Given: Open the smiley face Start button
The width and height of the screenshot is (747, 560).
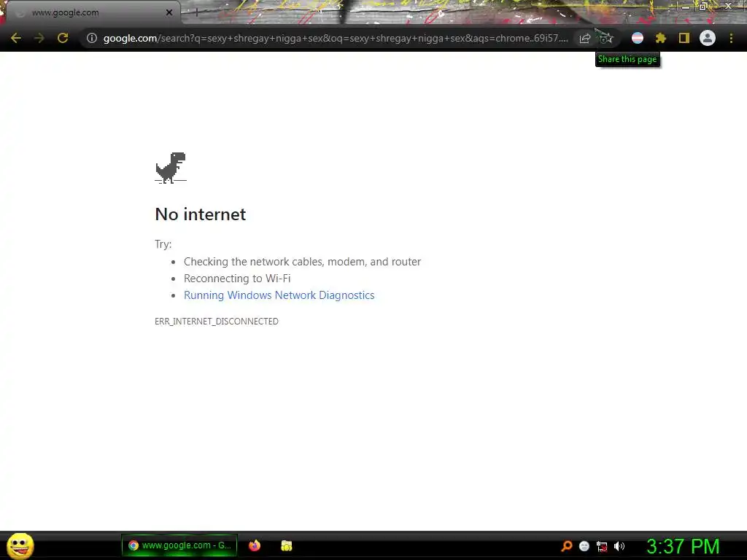Looking at the screenshot, I should [20, 545].
